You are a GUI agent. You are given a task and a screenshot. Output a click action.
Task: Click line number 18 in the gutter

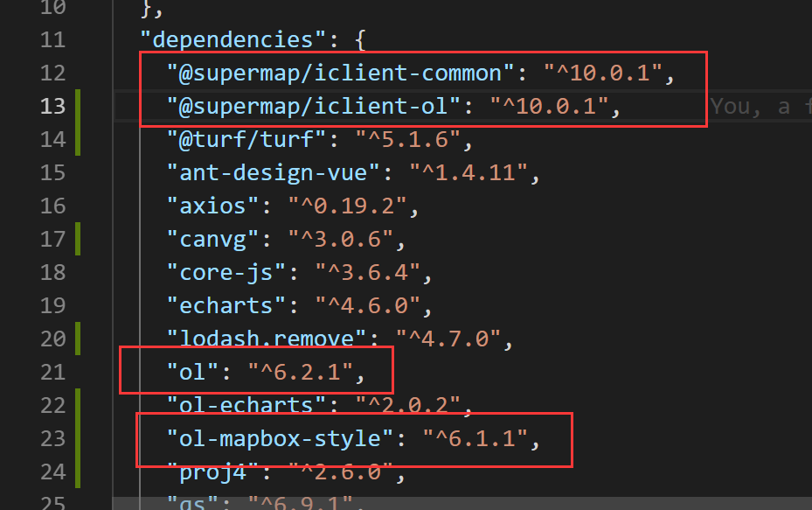(x=52, y=272)
